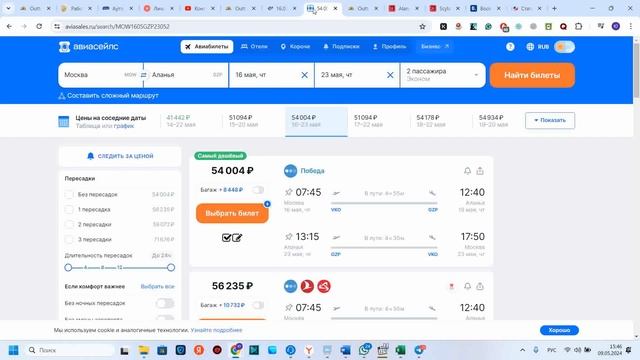This screenshot has width=640, height=360.
Task: Open the RUB currency and language selector
Action: pyautogui.click(x=538, y=47)
